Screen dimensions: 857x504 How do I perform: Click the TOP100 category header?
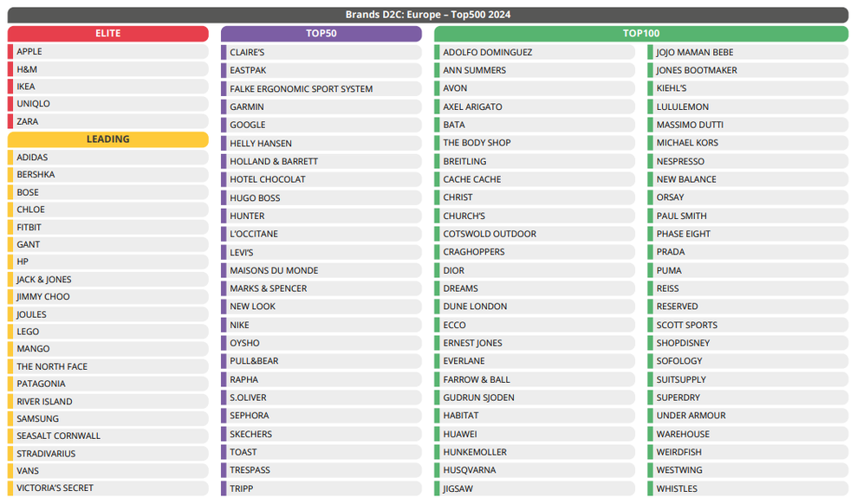tap(641, 33)
